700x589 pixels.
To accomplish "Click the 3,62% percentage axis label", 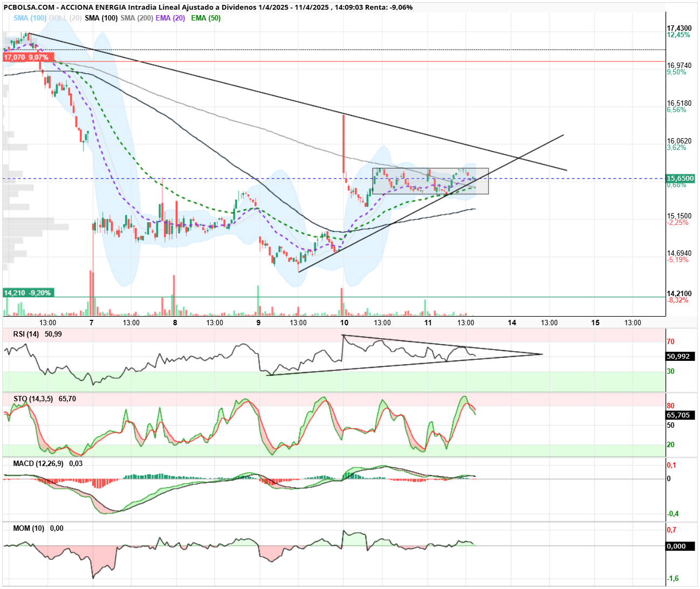I will [x=677, y=148].
